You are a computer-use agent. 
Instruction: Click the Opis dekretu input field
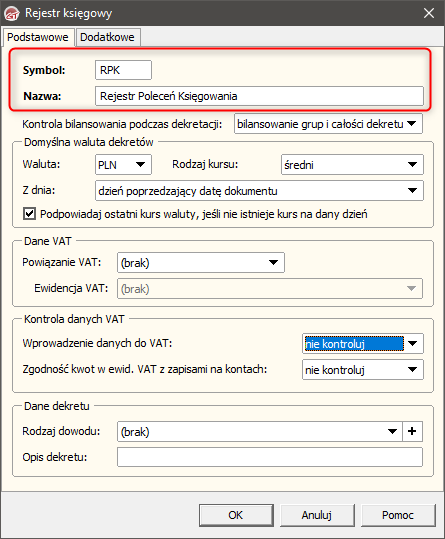(x=270, y=457)
